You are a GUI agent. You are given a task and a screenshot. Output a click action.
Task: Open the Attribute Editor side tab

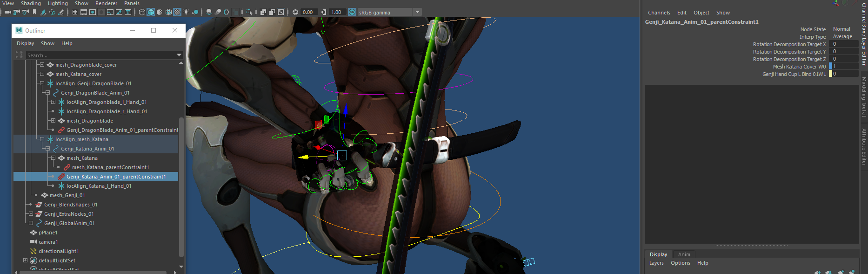pos(864,147)
